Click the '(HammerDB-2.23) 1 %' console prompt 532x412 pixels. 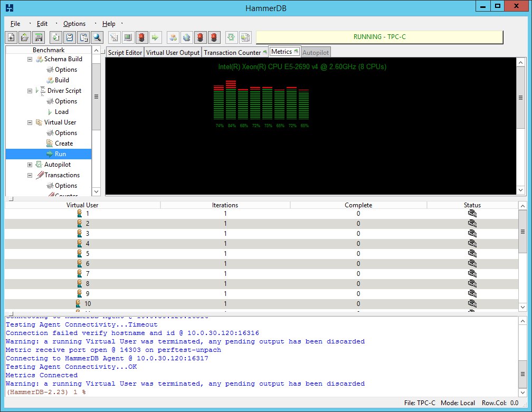46,392
